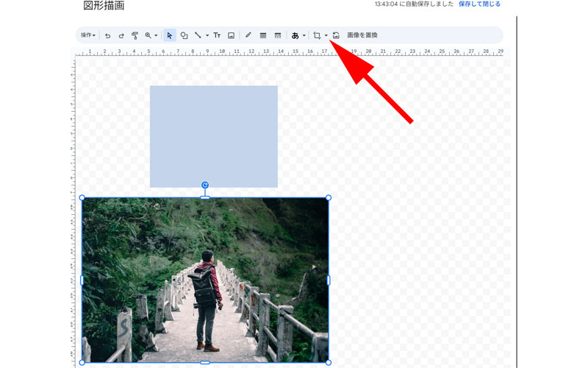Open the border color pencil tool
Viewport: 588px width, 368px height.
tap(248, 35)
